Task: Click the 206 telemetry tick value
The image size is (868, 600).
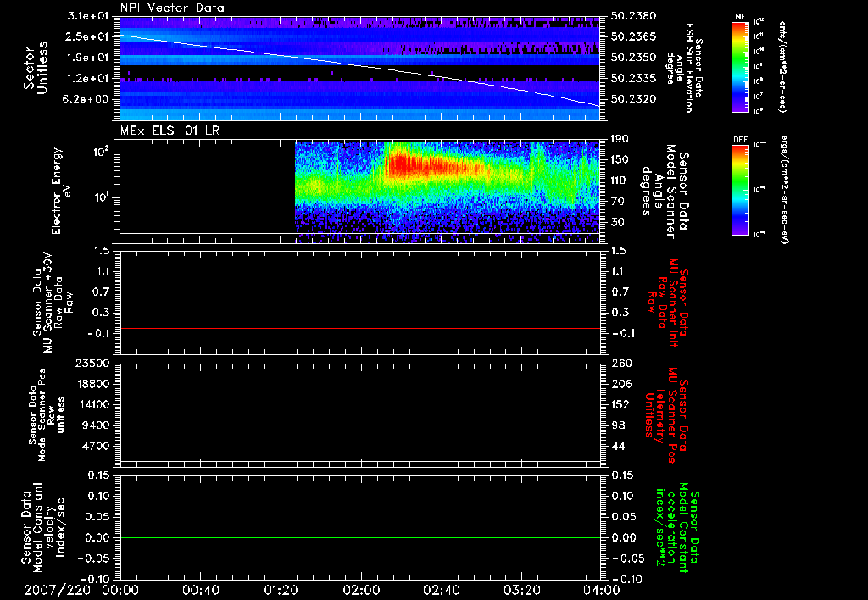Action: coord(620,384)
